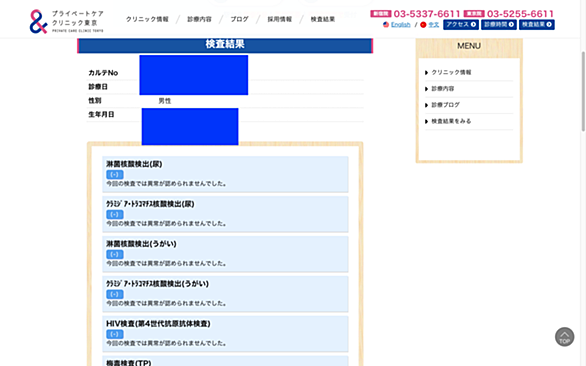
Task: Click the MENU sidebar heading
Action: [469, 46]
